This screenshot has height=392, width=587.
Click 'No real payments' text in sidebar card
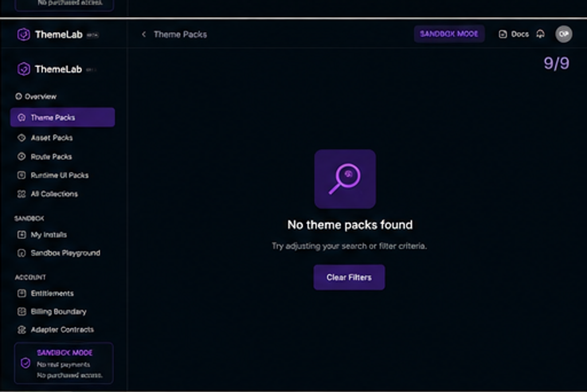pyautogui.click(x=63, y=364)
